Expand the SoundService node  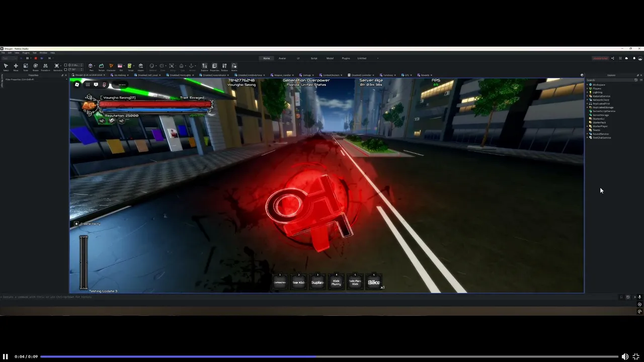point(587,134)
